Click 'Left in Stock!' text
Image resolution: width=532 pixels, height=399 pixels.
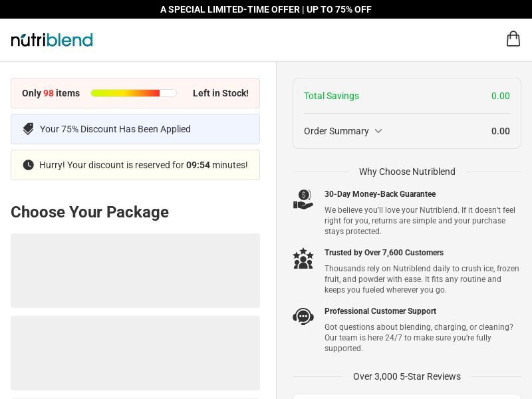221,93
